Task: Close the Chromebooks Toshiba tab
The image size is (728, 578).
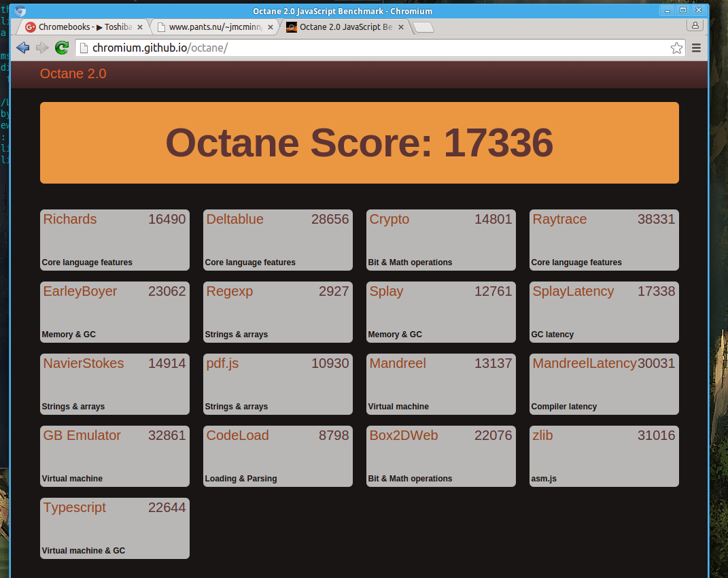Action: (140, 27)
